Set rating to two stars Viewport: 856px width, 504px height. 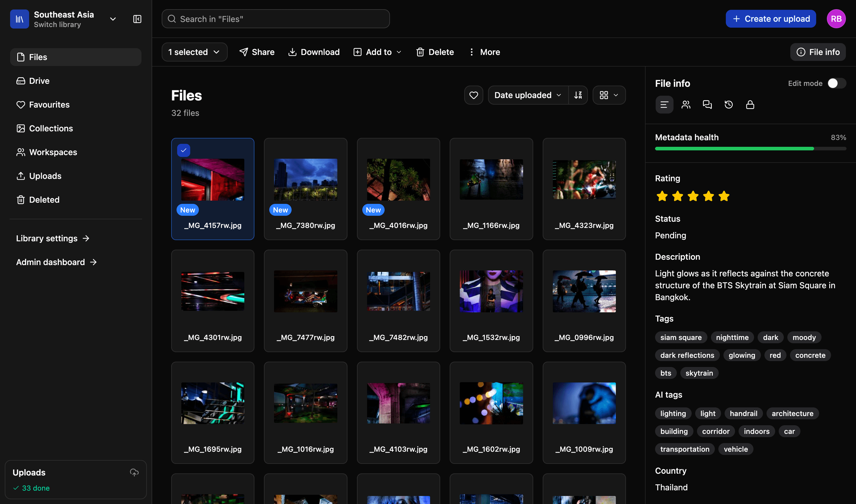[678, 196]
